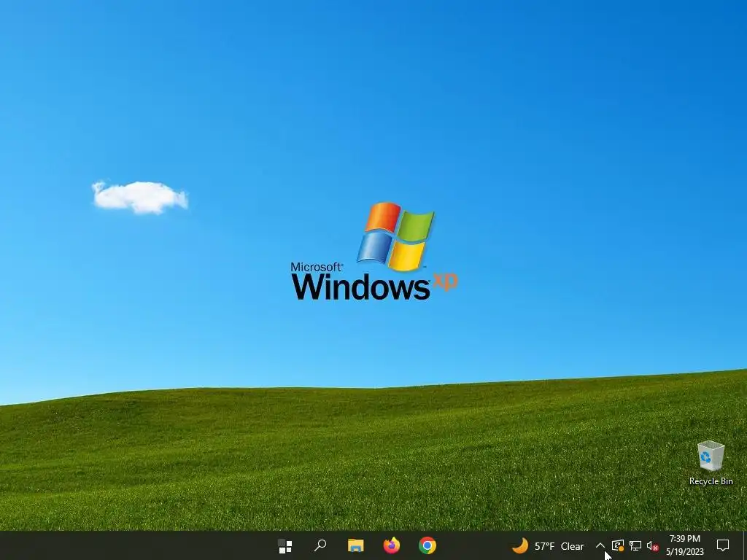The image size is (747, 560).
Task: Show hidden system tray icons
Action: (x=600, y=545)
